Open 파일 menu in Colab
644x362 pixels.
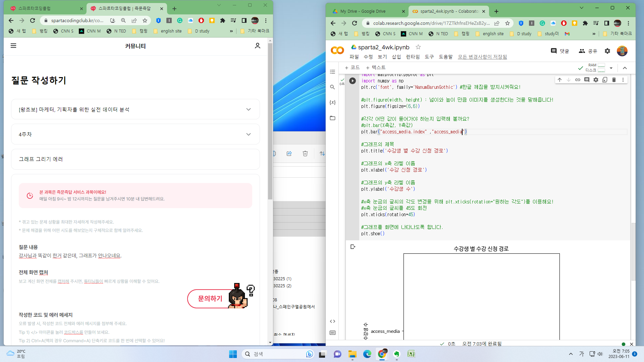tap(354, 57)
